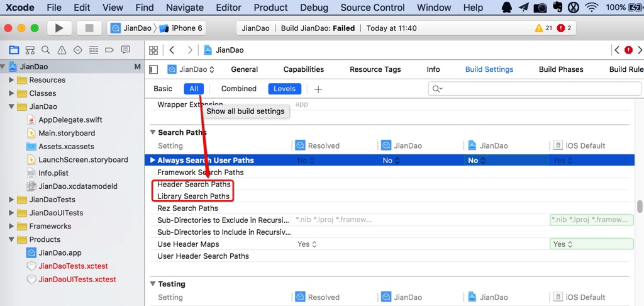
Task: Show the Breakpoint navigator icon
Action: (x=109, y=50)
